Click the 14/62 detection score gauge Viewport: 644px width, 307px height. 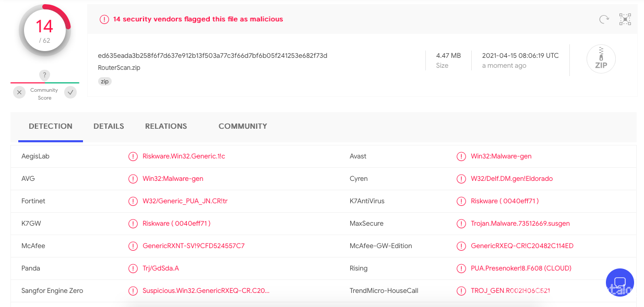click(x=45, y=31)
